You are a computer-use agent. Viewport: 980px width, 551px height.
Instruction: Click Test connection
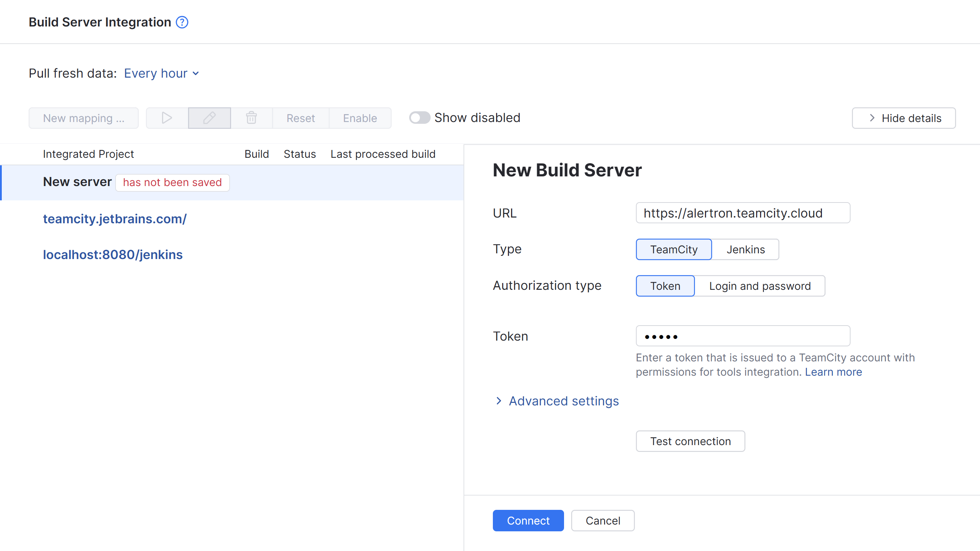(690, 441)
